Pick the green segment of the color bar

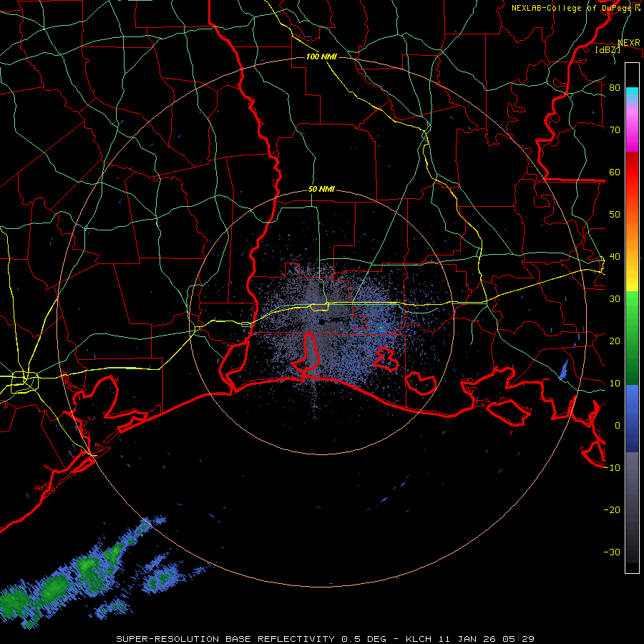632,338
